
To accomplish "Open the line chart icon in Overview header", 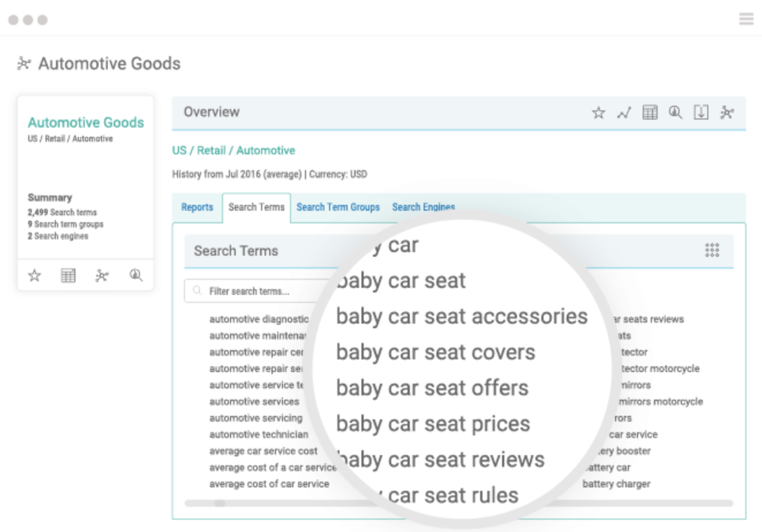I will [624, 113].
